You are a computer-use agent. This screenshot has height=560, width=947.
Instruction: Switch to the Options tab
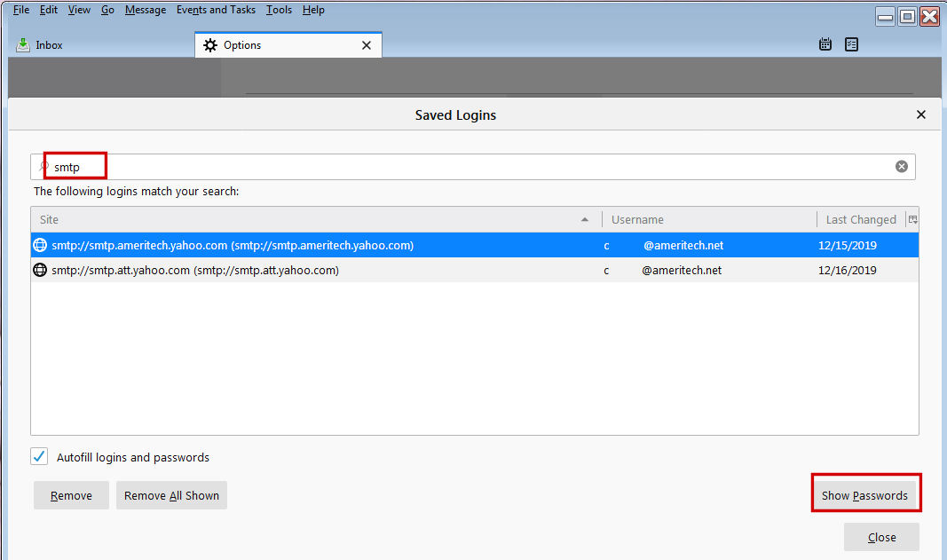(288, 45)
